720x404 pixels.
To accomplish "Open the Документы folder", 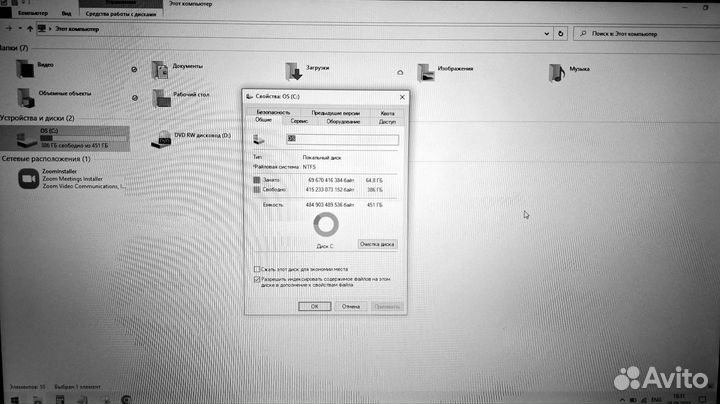I will [161, 69].
